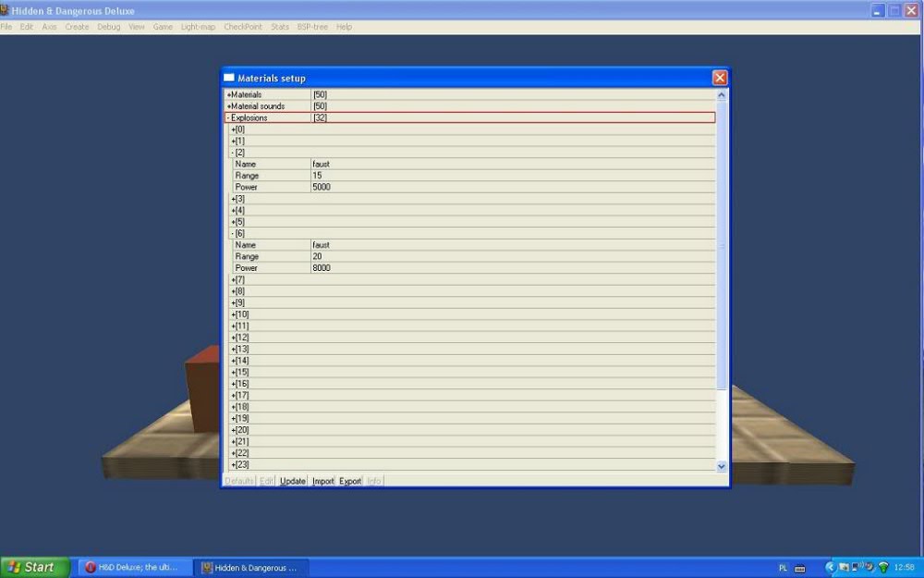This screenshot has width=924, height=578.
Task: Expand explosion entry [8]
Action: tap(234, 290)
